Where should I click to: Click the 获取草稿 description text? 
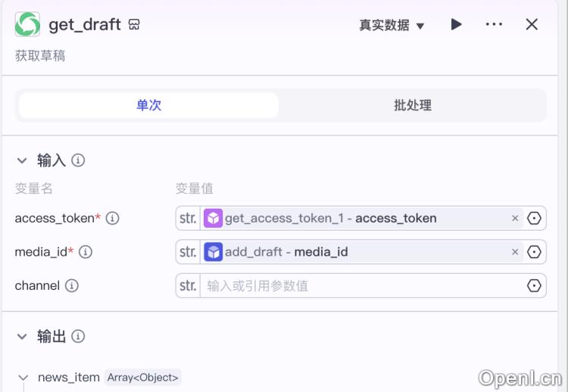point(40,56)
